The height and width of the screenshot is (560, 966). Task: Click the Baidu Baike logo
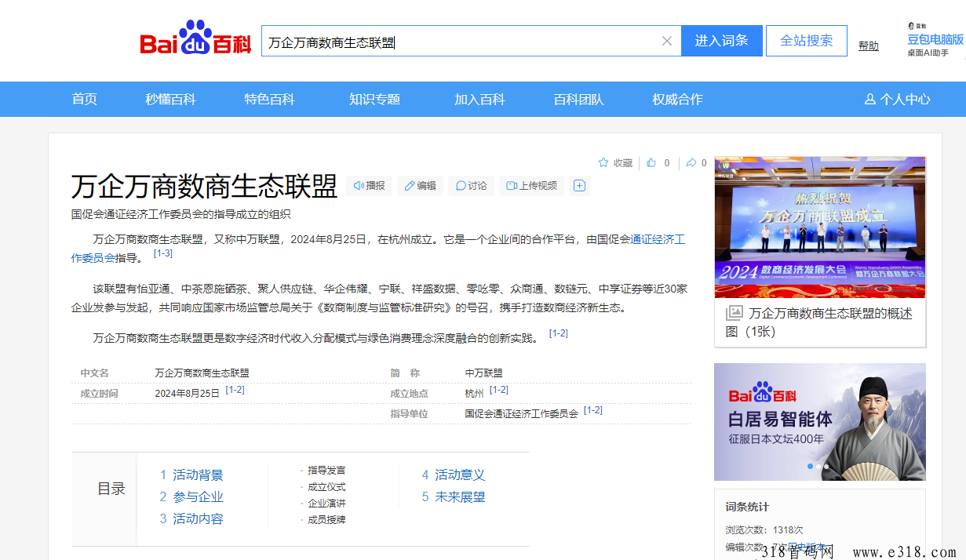pos(195,39)
